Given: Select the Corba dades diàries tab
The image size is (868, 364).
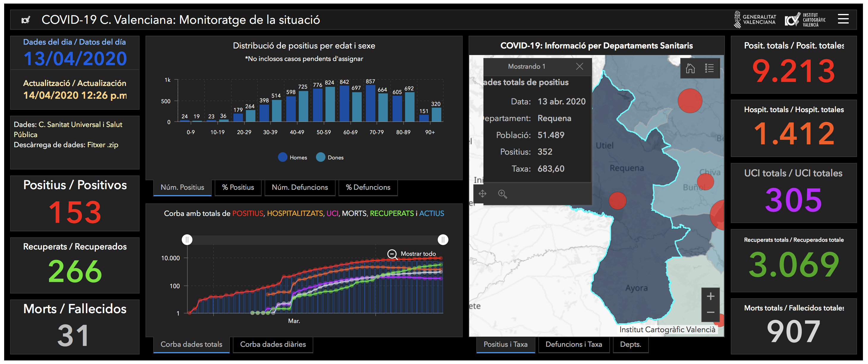Looking at the screenshot, I should (273, 344).
